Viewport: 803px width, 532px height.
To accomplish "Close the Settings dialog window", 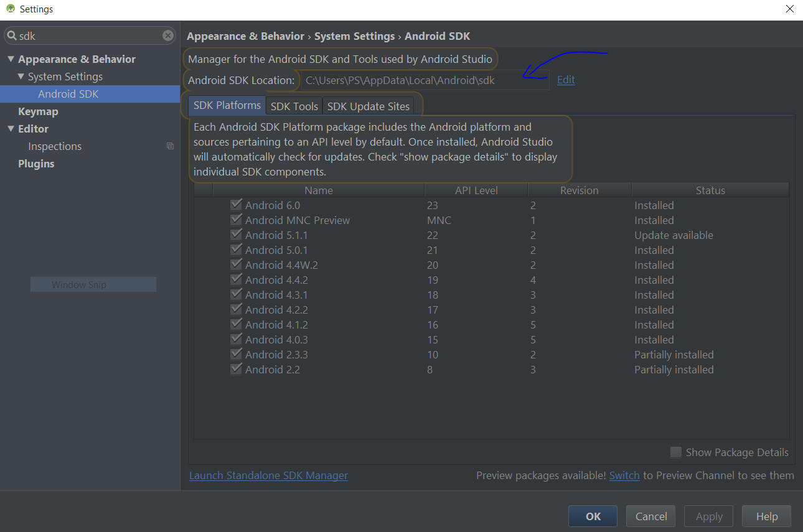I will tap(789, 9).
